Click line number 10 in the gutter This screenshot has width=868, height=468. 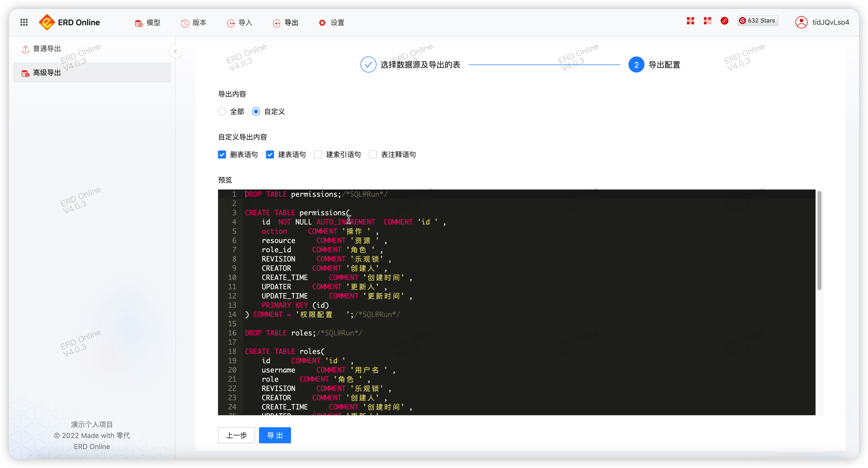(x=232, y=277)
